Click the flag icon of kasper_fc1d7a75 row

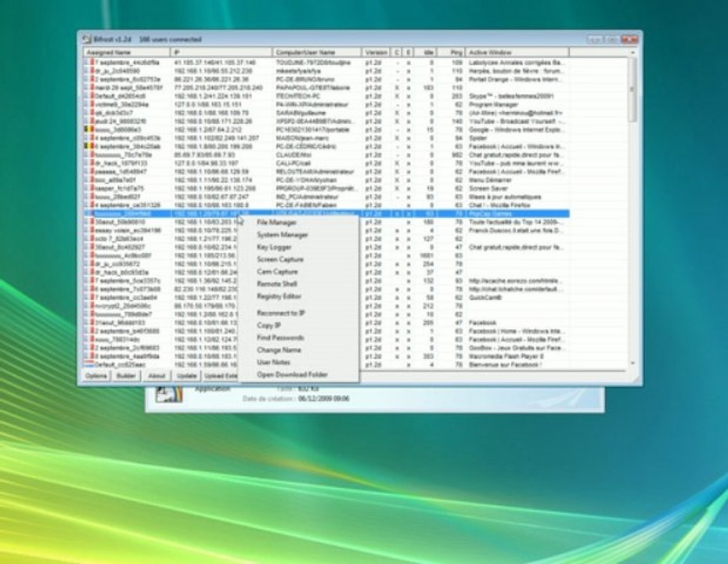pos(89,188)
